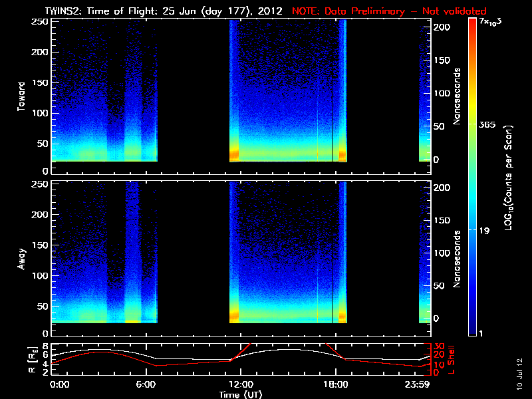This screenshot has height=399, width=532.
Task: Select the 'Toward' panel axis label
Action: click(22, 95)
